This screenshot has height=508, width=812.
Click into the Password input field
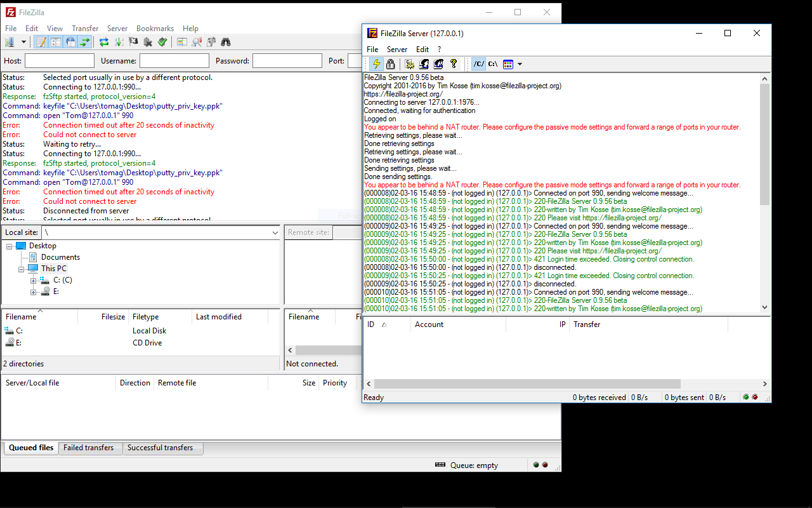point(287,61)
